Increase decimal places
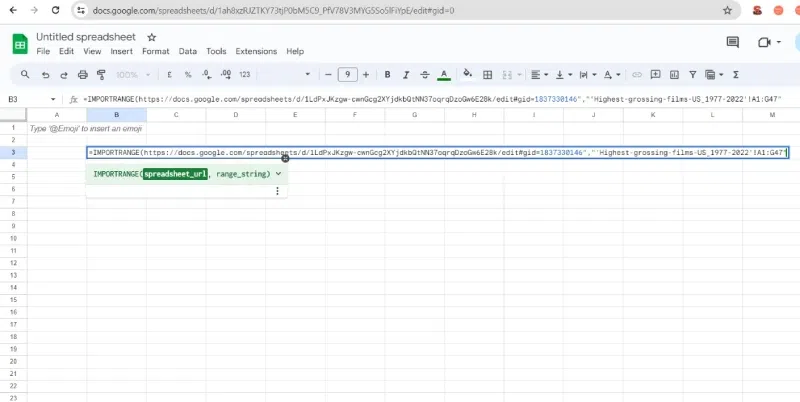This screenshot has height=402, width=800. tap(226, 75)
